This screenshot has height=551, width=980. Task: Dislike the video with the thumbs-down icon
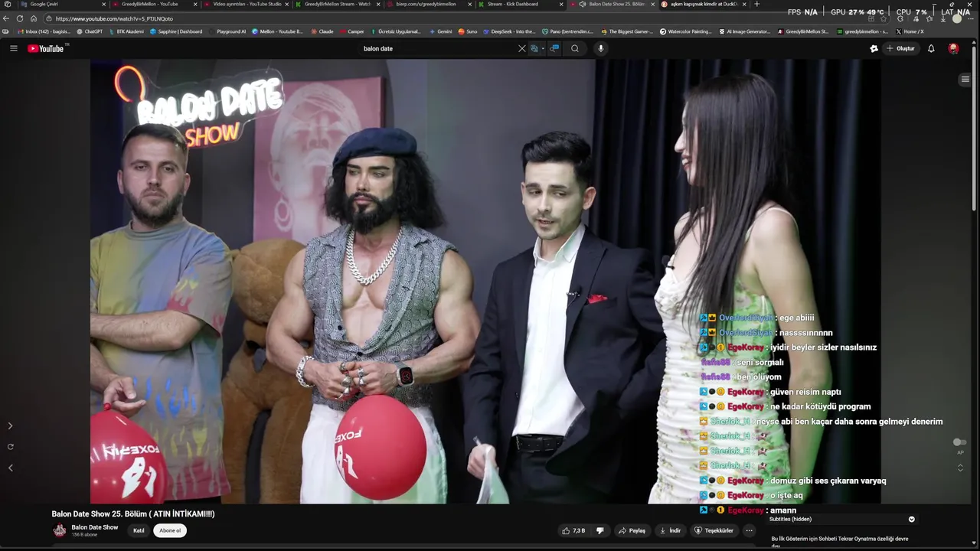click(x=600, y=530)
